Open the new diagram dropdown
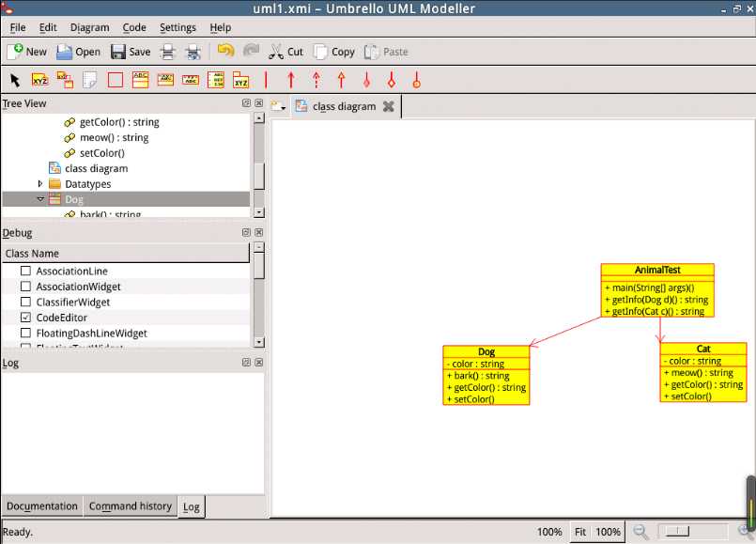Viewport: 756px width, 544px height. (x=278, y=106)
